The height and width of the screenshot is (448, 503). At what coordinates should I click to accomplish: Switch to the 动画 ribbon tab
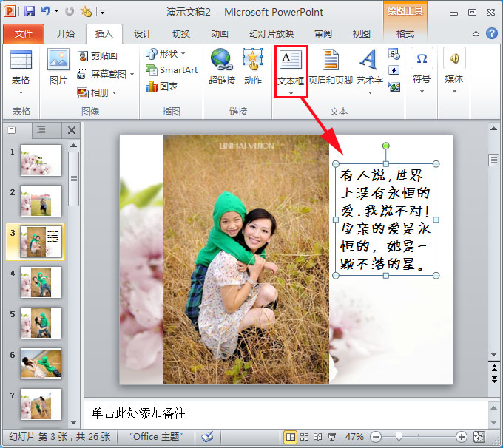(220, 34)
